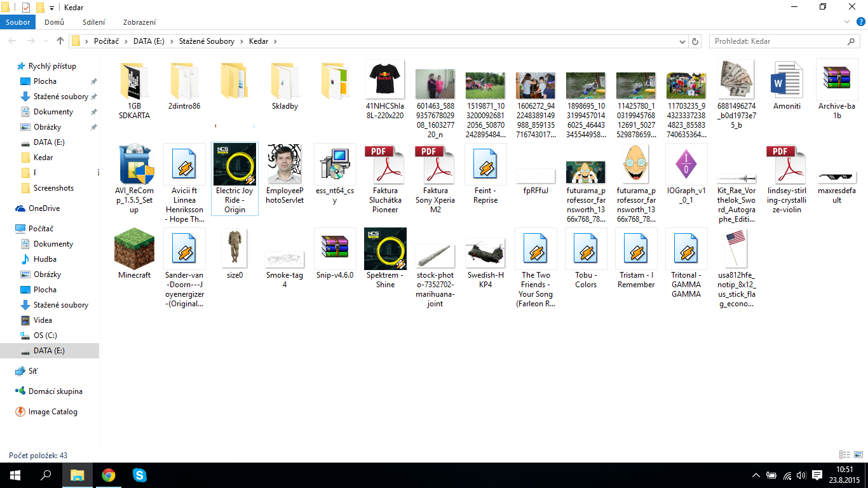Click the refresh button beside address bar
The width and height of the screenshot is (868, 488).
click(695, 41)
